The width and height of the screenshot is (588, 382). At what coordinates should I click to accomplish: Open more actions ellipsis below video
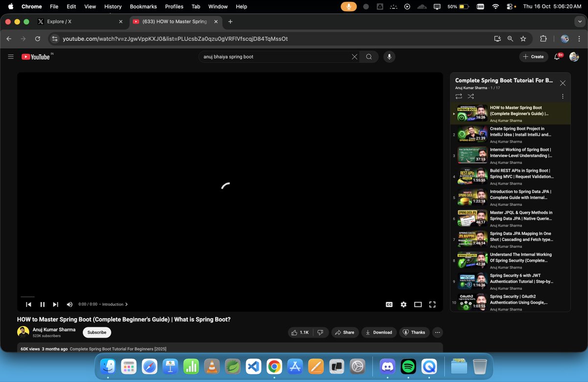click(438, 332)
